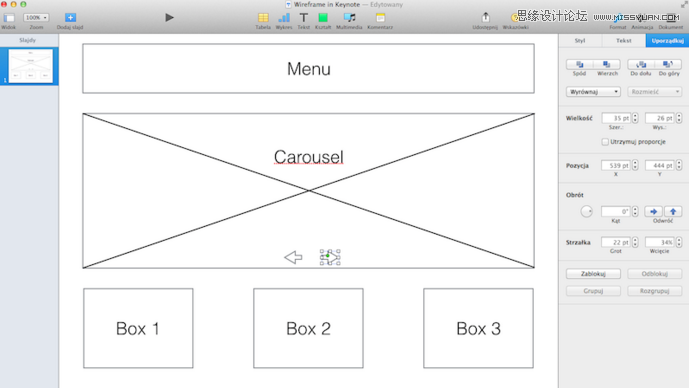Open the Wyrównaj align dropdown
The width and height of the screenshot is (690, 388).
pyautogui.click(x=593, y=92)
